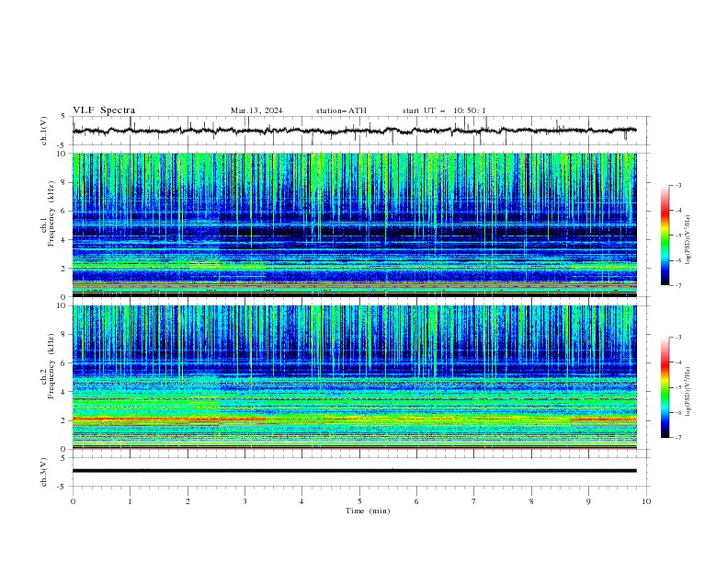Click the ch.1 colorbar 'log(PSD)(V²/Hz)' label
Image resolution: width=728 pixels, height=563 pixels.
688,240
